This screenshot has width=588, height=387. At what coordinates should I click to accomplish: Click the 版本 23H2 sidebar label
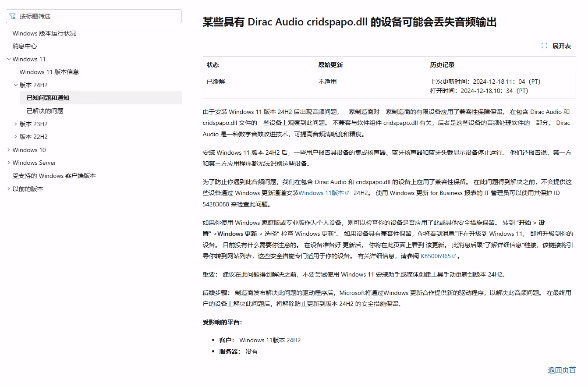(34, 124)
